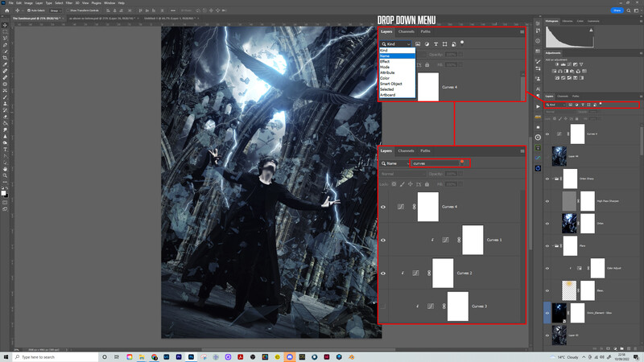Screen dimensions: 644x362
Task: Open Chrome from the Windows taskbar
Action: pos(154,357)
